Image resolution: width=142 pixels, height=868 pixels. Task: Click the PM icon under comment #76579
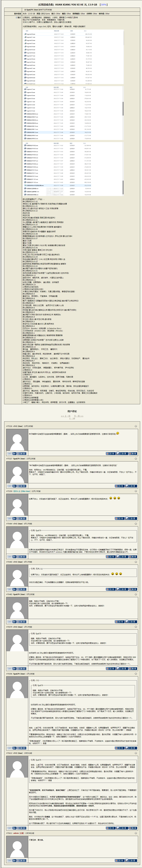(x=14, y=669)
